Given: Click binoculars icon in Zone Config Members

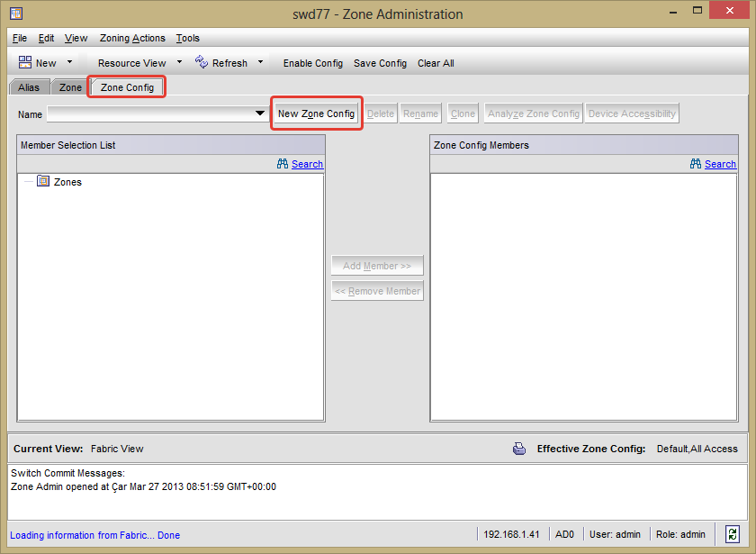Looking at the screenshot, I should [x=696, y=164].
